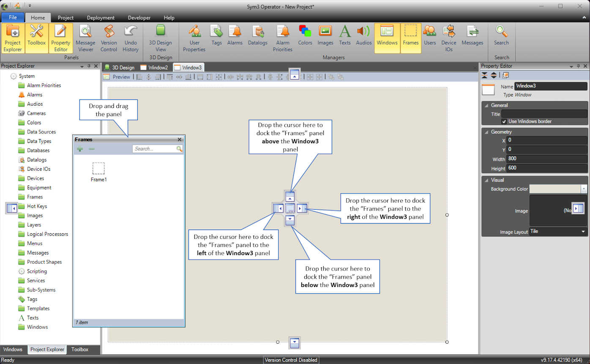Image resolution: width=590 pixels, height=364 pixels.
Task: Click the align top edges toolbar icon
Action: pos(169,77)
